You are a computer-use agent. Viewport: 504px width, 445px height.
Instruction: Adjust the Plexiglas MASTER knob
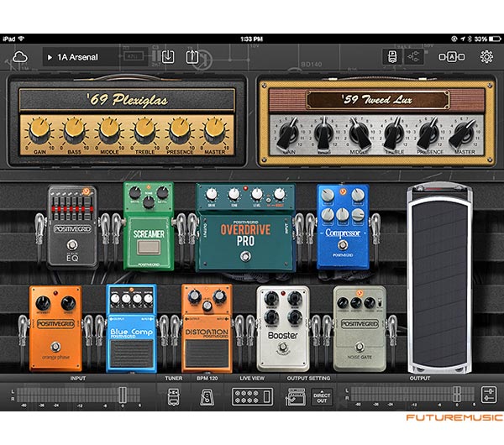click(x=215, y=130)
